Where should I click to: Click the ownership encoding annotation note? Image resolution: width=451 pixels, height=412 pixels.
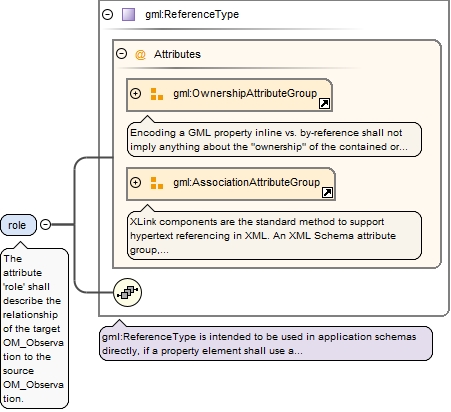click(274, 139)
